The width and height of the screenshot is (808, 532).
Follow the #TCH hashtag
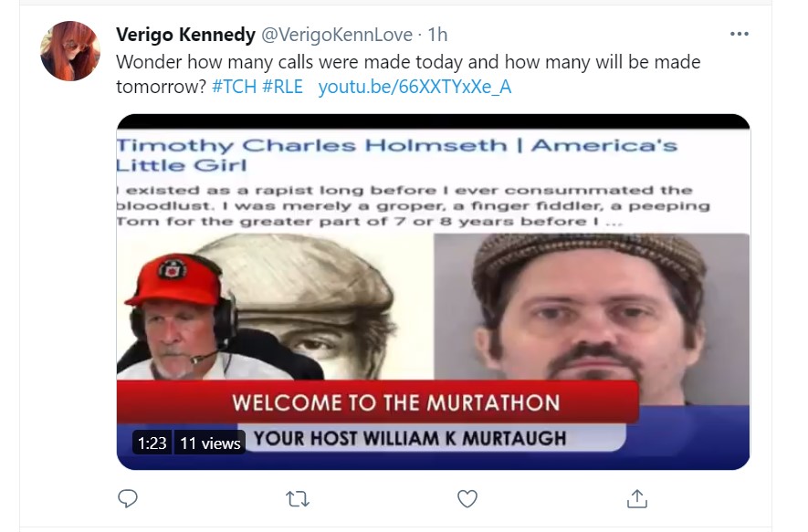tap(234, 87)
